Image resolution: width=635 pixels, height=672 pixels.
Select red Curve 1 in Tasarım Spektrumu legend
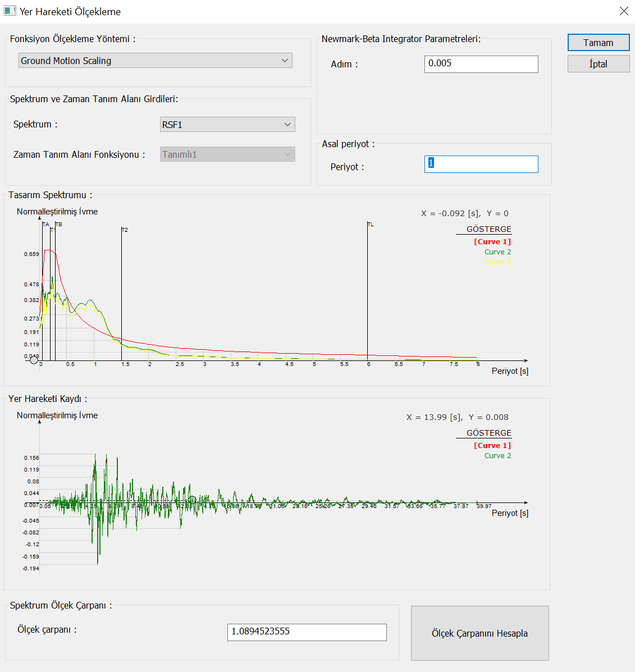[492, 242]
